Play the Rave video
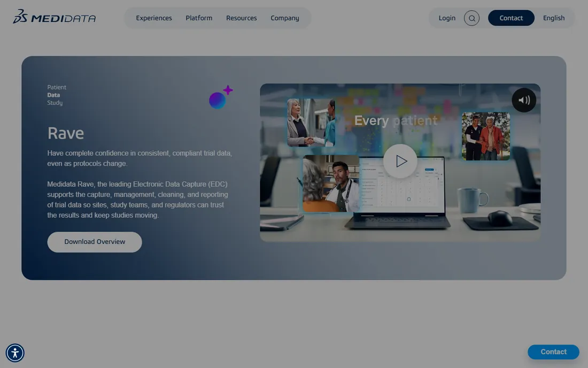588x368 pixels. 400,162
